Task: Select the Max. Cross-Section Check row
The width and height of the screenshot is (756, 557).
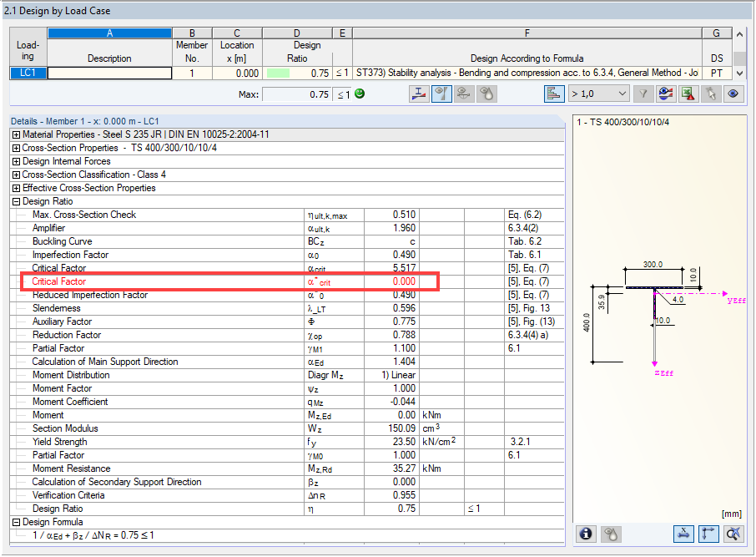Action: pyautogui.click(x=287, y=215)
